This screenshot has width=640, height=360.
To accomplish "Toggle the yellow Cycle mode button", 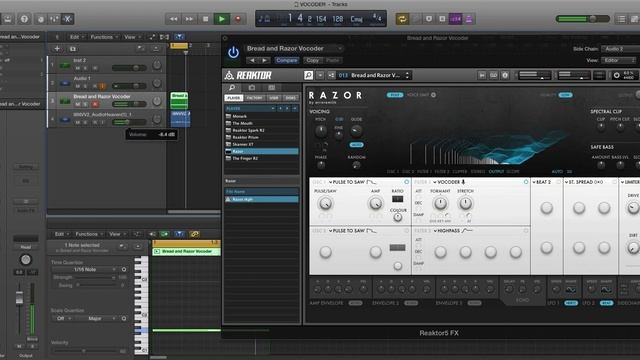I will (x=402, y=19).
